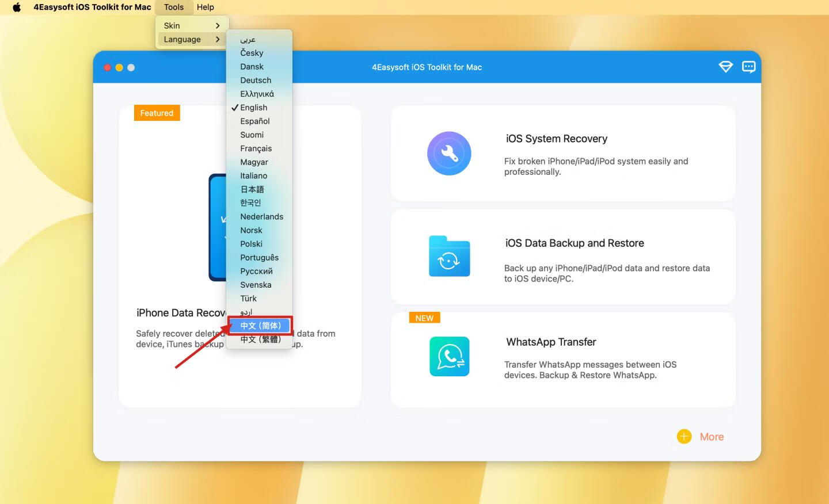Click the diamond register icon in title bar

coord(725,67)
